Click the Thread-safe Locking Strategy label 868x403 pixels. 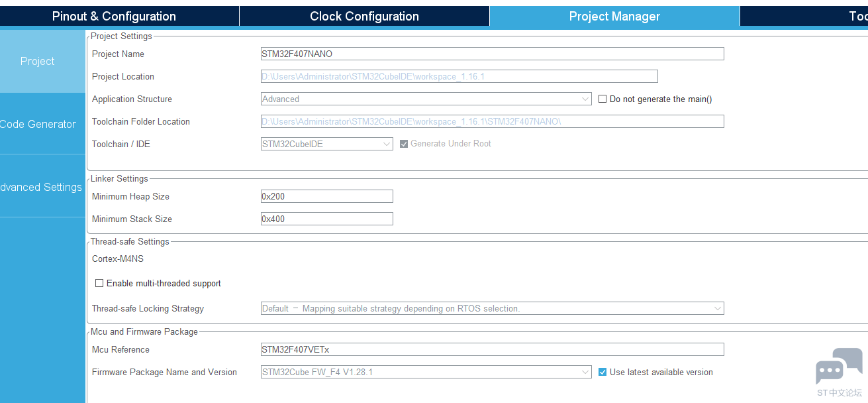tap(148, 309)
